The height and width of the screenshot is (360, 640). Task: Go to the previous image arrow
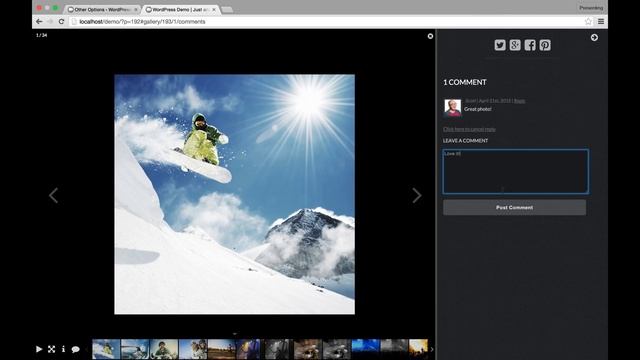[53, 195]
